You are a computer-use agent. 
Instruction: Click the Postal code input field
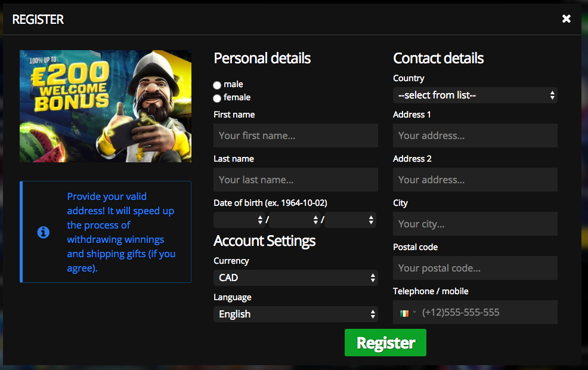475,269
